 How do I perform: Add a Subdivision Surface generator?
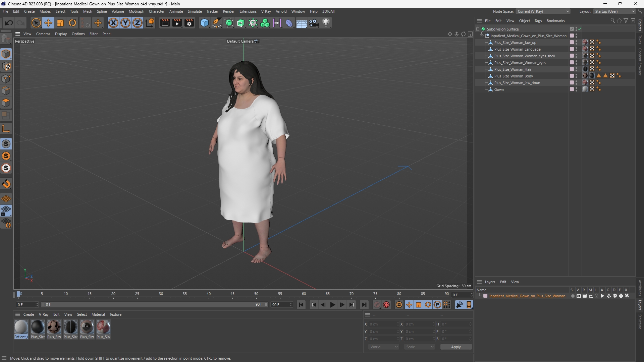point(229,23)
